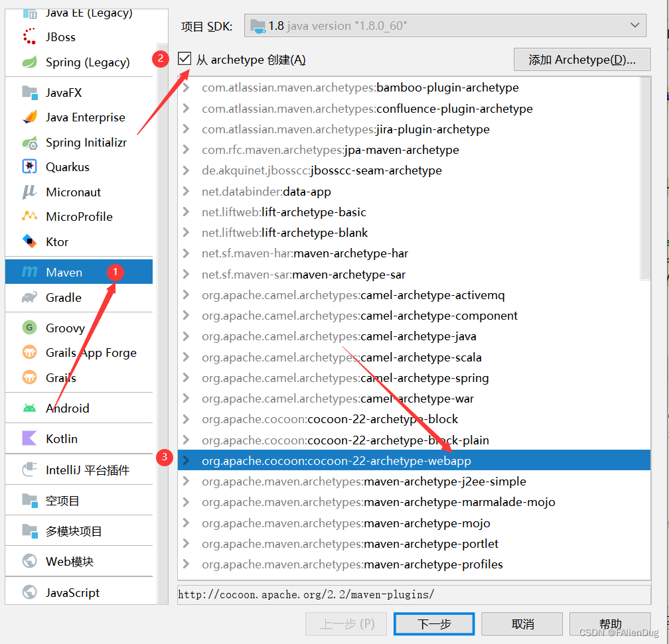669x644 pixels.
Task: Click the Grails icon
Action: tap(29, 377)
